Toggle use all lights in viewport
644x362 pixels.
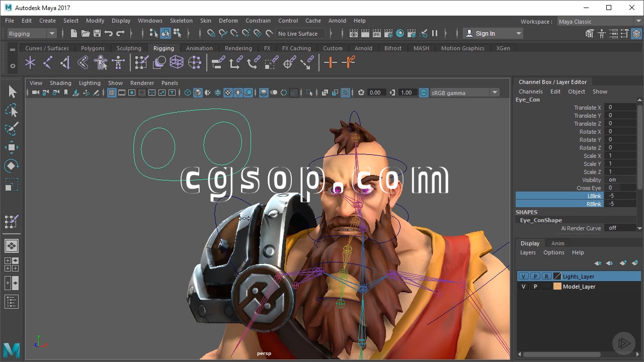(x=238, y=93)
